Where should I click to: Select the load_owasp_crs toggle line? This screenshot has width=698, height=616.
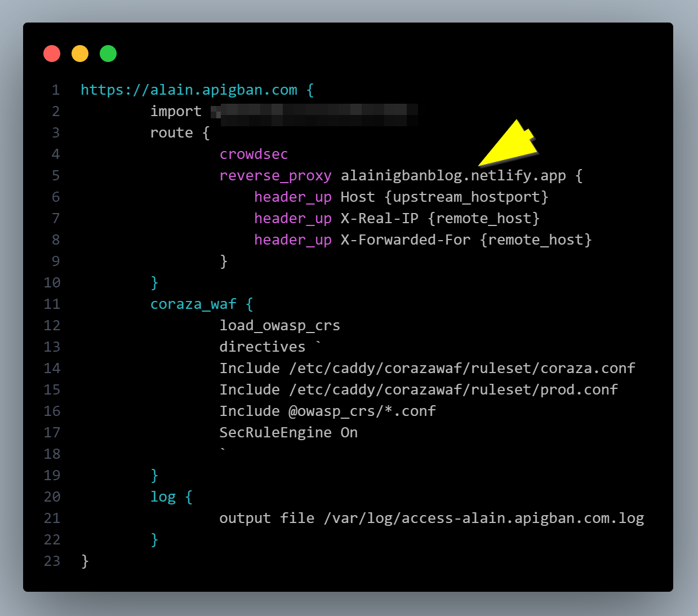click(280, 325)
